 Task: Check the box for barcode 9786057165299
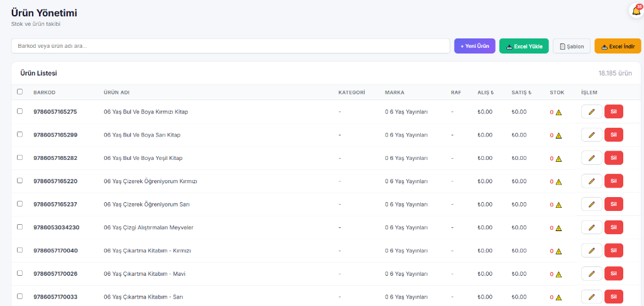(x=19, y=134)
